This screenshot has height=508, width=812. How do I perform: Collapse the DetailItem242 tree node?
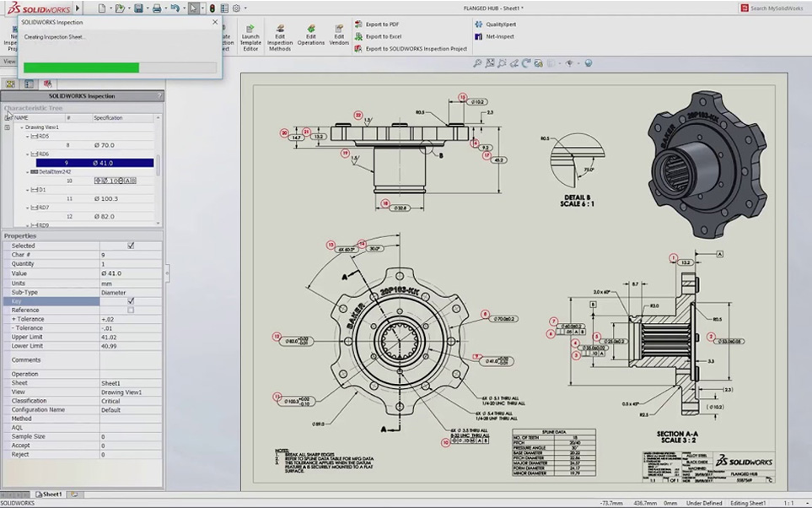pos(28,172)
